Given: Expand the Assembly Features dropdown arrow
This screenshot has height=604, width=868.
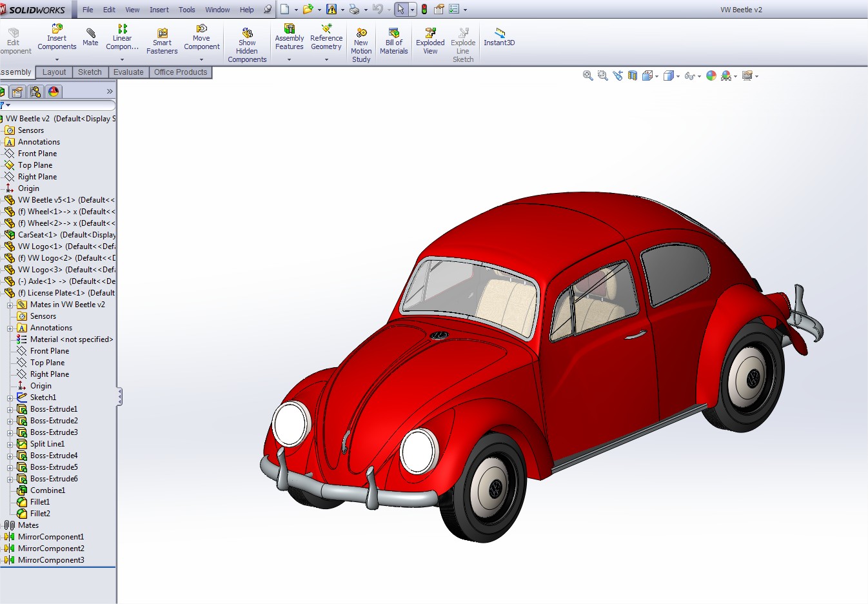Looking at the screenshot, I should pos(290,59).
